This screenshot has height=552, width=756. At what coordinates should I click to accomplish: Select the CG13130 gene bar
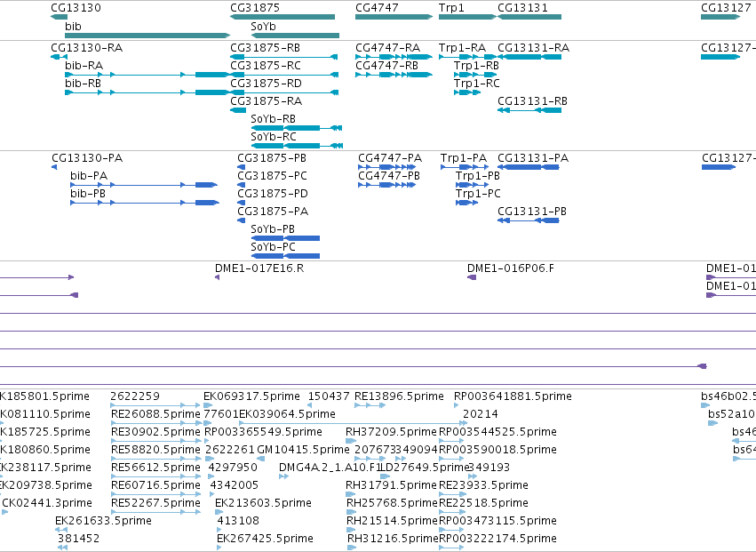click(59, 17)
